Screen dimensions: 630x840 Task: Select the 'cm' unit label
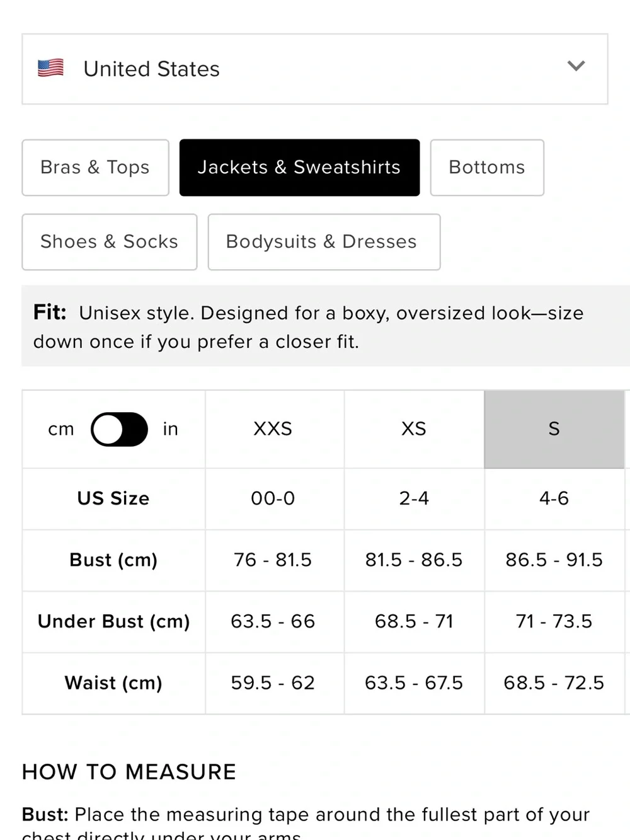61,430
